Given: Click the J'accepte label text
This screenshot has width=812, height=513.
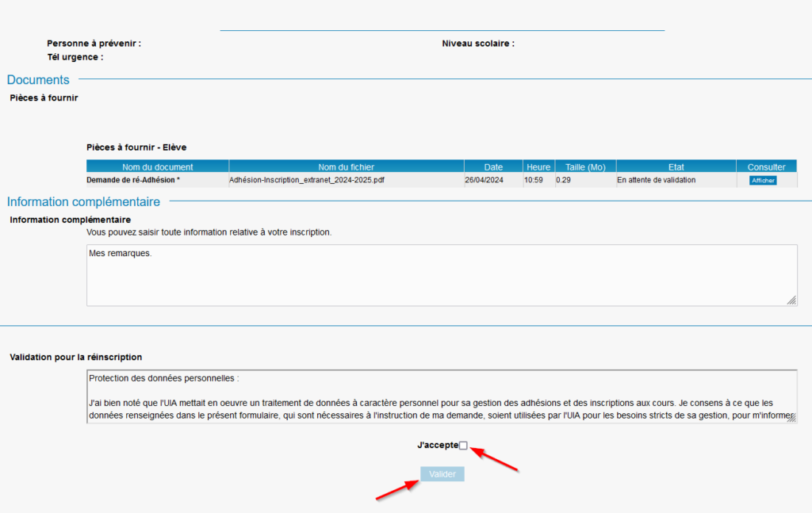Looking at the screenshot, I should click(438, 445).
